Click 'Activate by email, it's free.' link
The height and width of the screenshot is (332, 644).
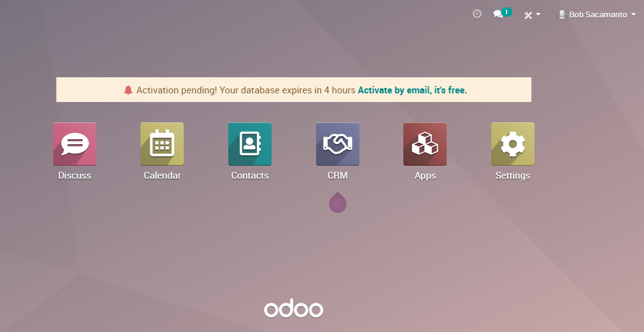click(x=413, y=90)
